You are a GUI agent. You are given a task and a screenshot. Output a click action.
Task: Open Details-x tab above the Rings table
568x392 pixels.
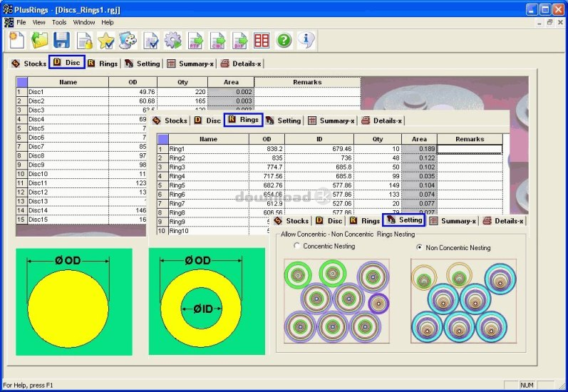click(x=382, y=120)
